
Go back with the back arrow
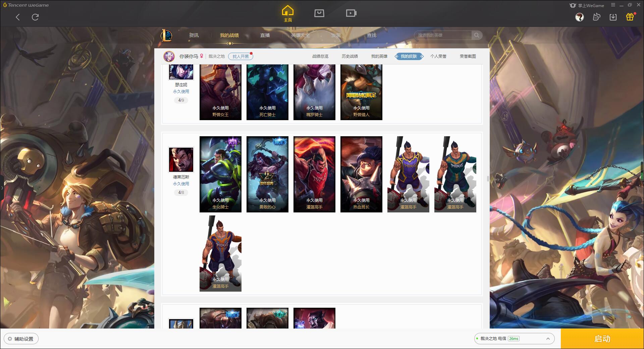(x=18, y=17)
